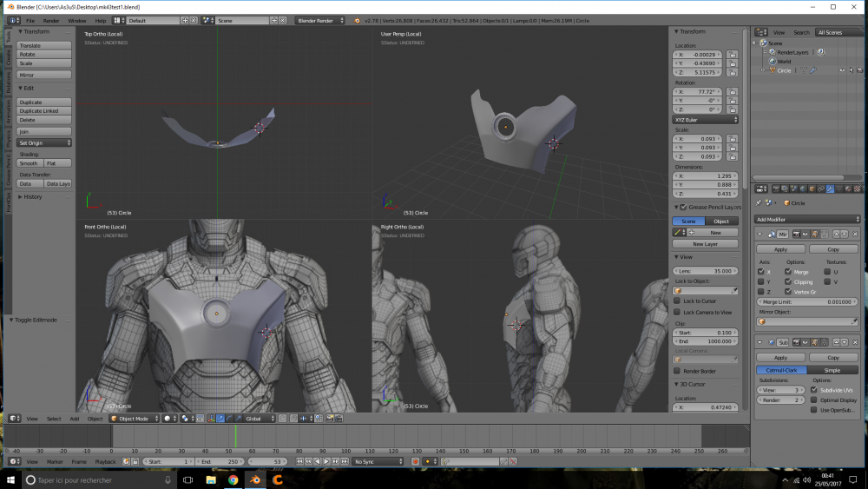Open Blender Render engine dropdown

pos(320,21)
